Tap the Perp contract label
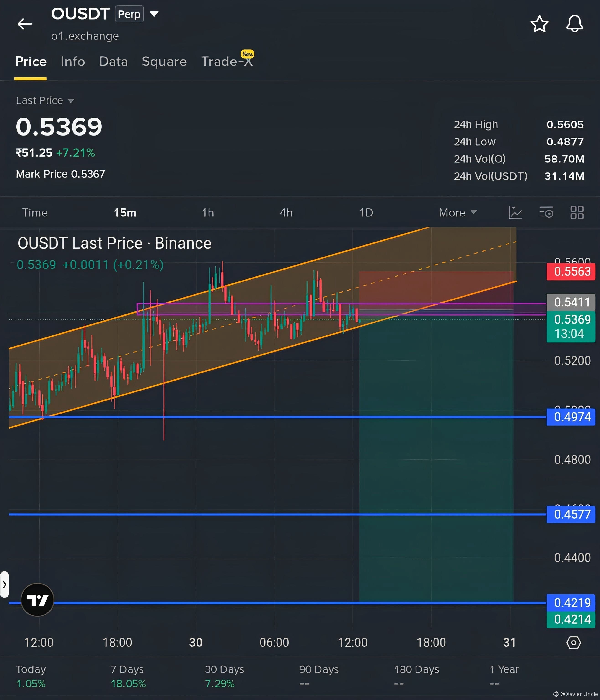This screenshot has width=600, height=700. click(x=129, y=14)
